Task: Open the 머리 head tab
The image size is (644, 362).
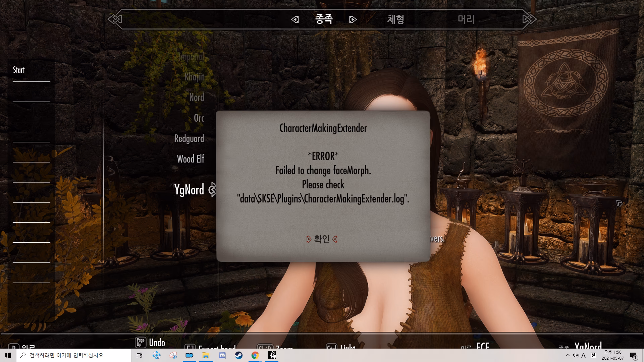Action: (466, 19)
